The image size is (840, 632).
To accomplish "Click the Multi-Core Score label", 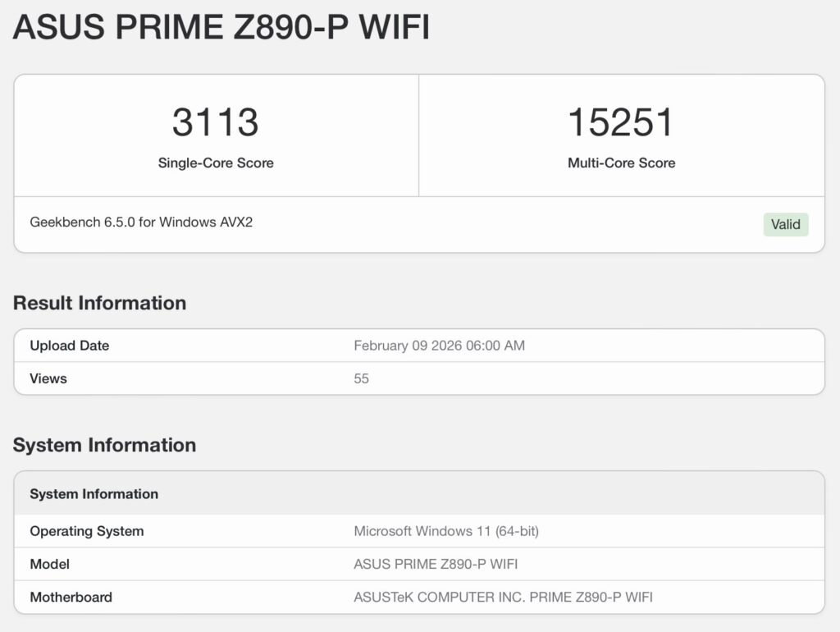I will [621, 163].
